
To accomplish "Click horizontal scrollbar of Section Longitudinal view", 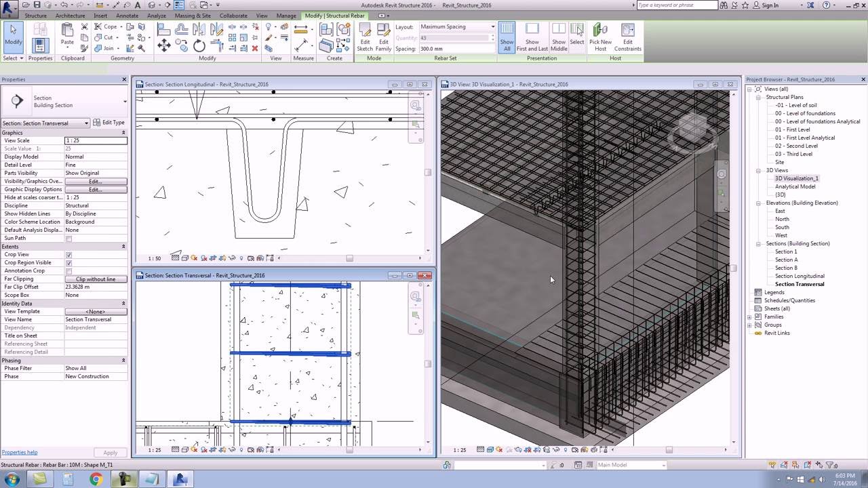I will pos(349,258).
